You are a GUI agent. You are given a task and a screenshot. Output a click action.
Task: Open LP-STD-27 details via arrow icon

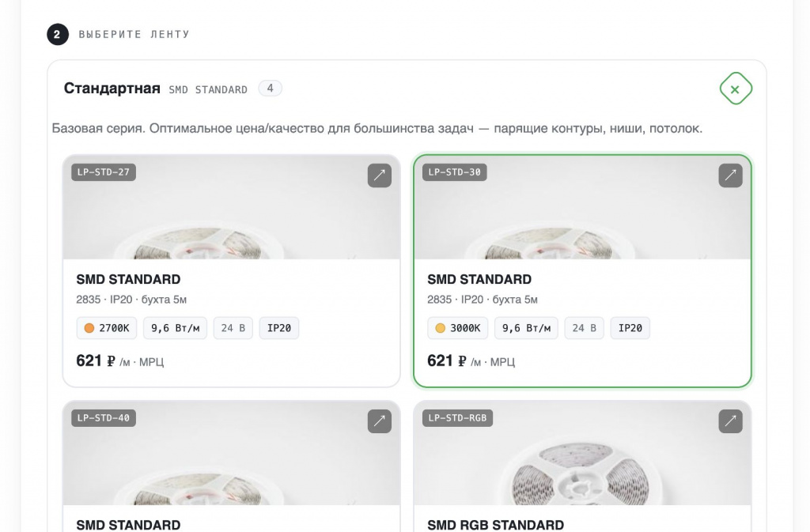[x=379, y=175]
